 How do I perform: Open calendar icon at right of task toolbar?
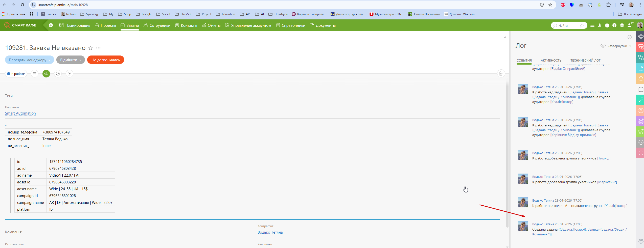point(501,73)
